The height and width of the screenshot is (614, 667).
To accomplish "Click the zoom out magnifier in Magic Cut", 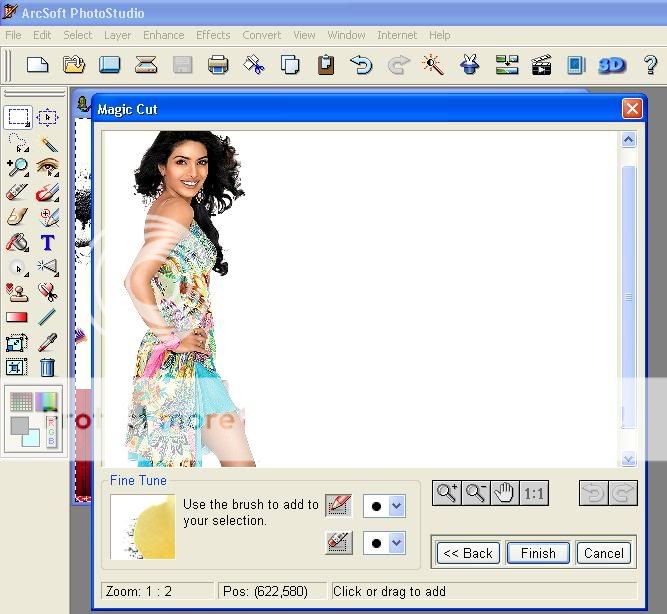I will (475, 493).
